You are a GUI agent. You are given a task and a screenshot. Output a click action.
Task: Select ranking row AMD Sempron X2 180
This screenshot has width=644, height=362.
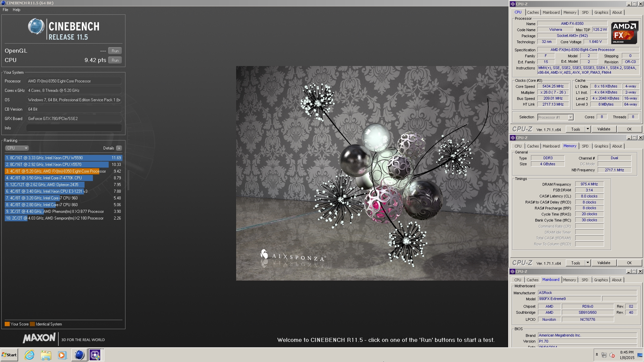[x=63, y=218]
